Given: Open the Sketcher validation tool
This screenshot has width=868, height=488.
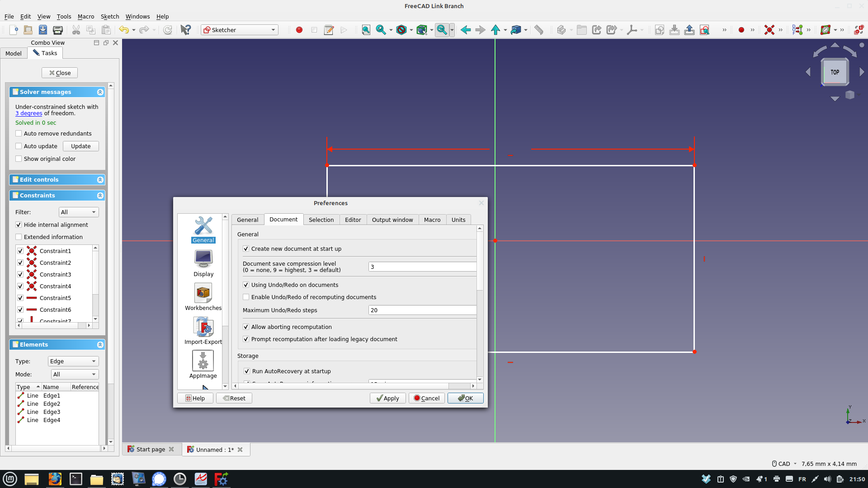Looking at the screenshot, I should pos(705,30).
